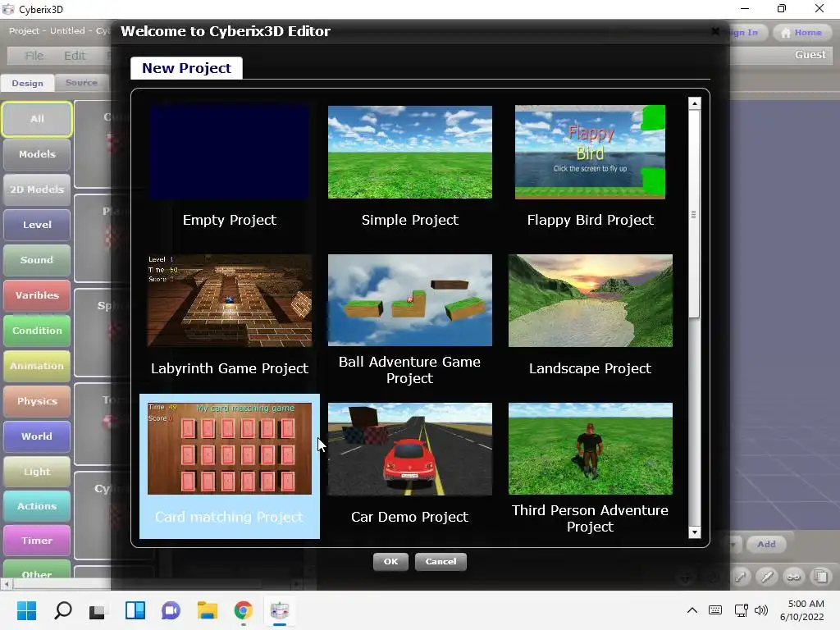The height and width of the screenshot is (630, 840).
Task: Click the project list scrollbar thumb
Action: pyautogui.click(x=694, y=214)
